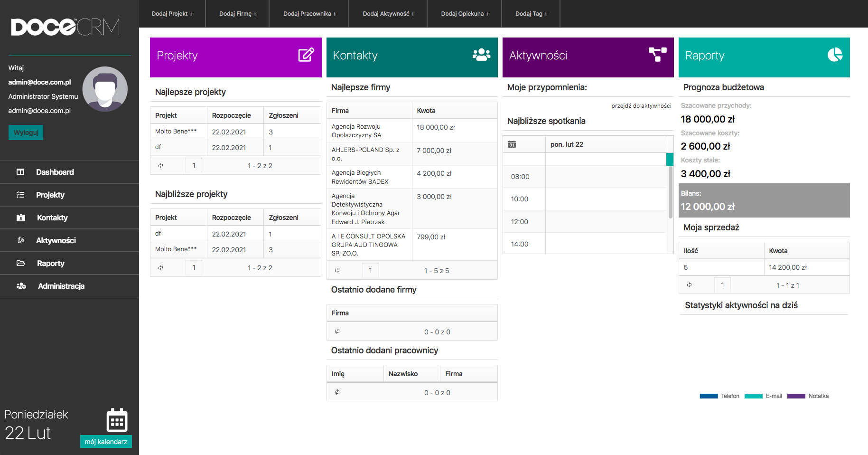Toggle the Notatka legend series
868x455 pixels.
[x=808, y=396]
